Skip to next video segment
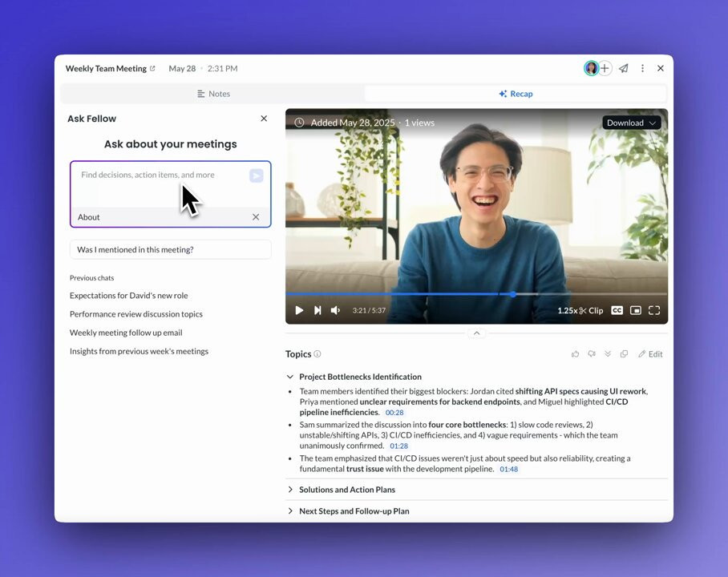The height and width of the screenshot is (577, 728). (x=317, y=310)
